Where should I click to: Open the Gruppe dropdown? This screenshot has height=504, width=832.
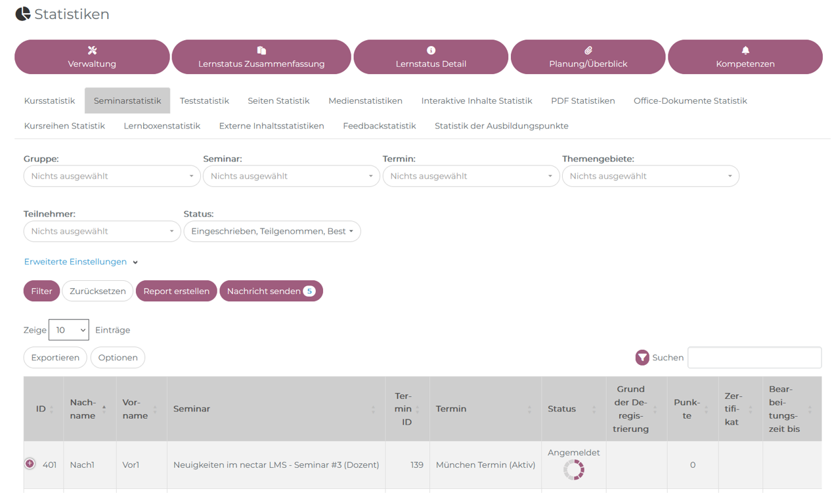coord(112,176)
